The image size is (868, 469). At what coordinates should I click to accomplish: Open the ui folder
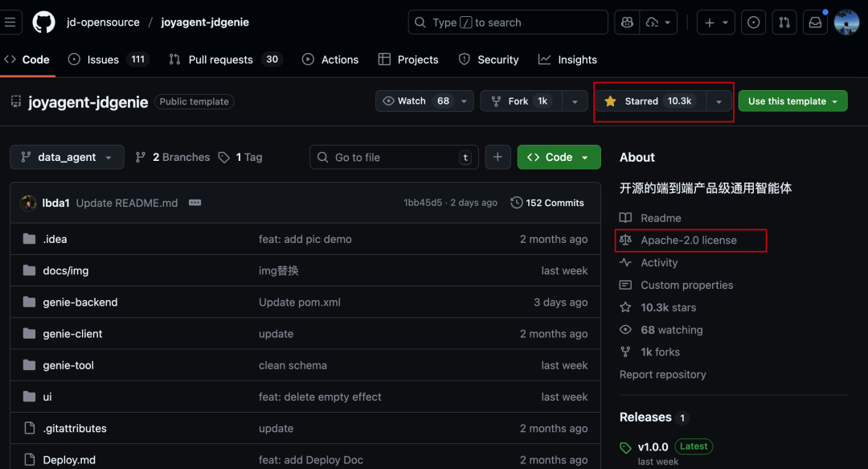47,397
